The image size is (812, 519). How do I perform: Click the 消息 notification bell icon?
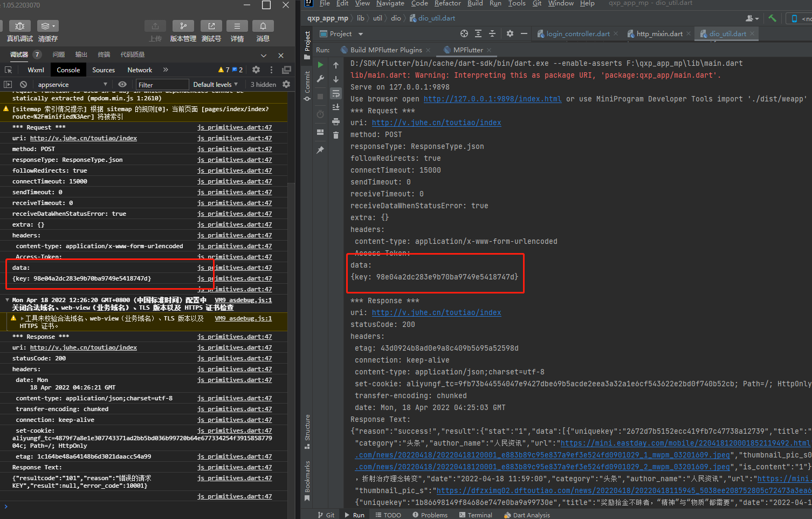pos(263,25)
